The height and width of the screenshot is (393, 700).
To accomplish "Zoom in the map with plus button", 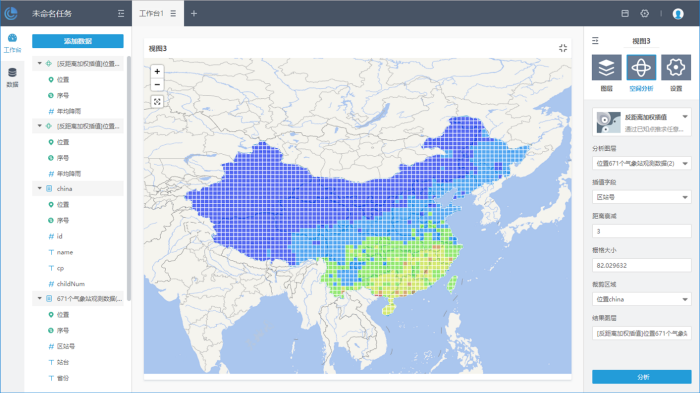I will pos(157,71).
